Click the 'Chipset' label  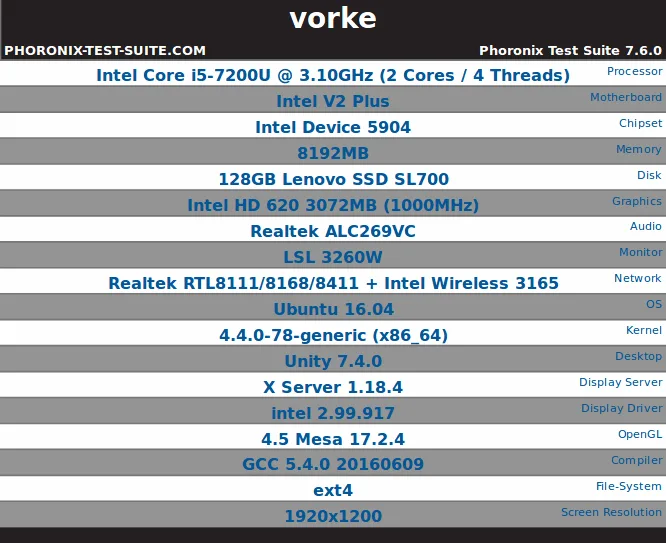[641, 123]
